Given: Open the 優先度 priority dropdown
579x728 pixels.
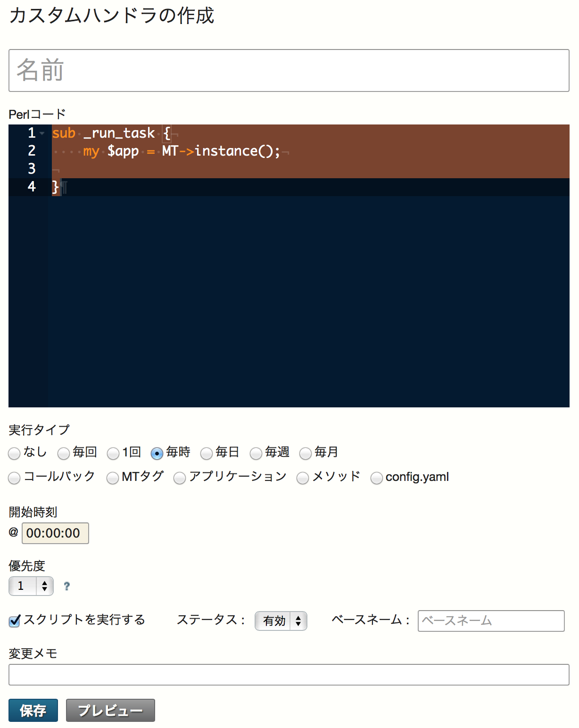Looking at the screenshot, I should (x=31, y=586).
